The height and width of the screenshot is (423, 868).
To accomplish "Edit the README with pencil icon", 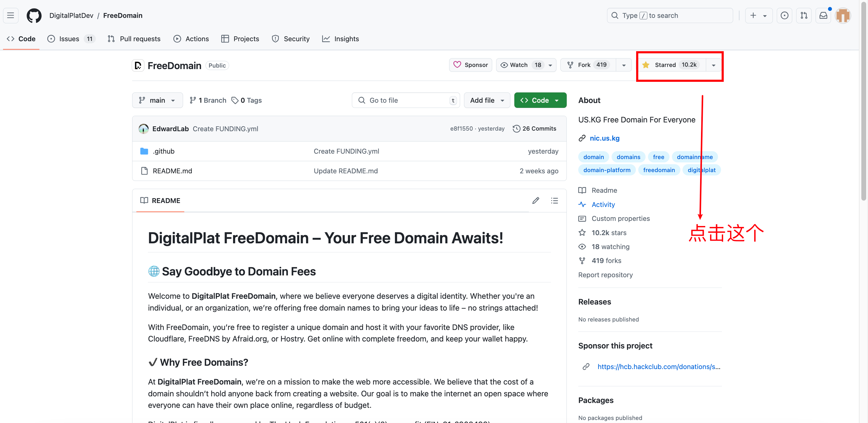I will pos(536,200).
